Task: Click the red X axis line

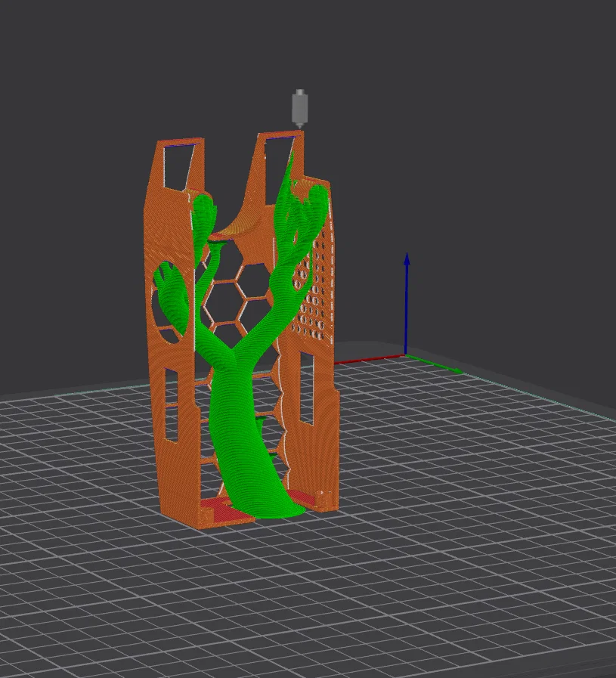Action: point(368,359)
